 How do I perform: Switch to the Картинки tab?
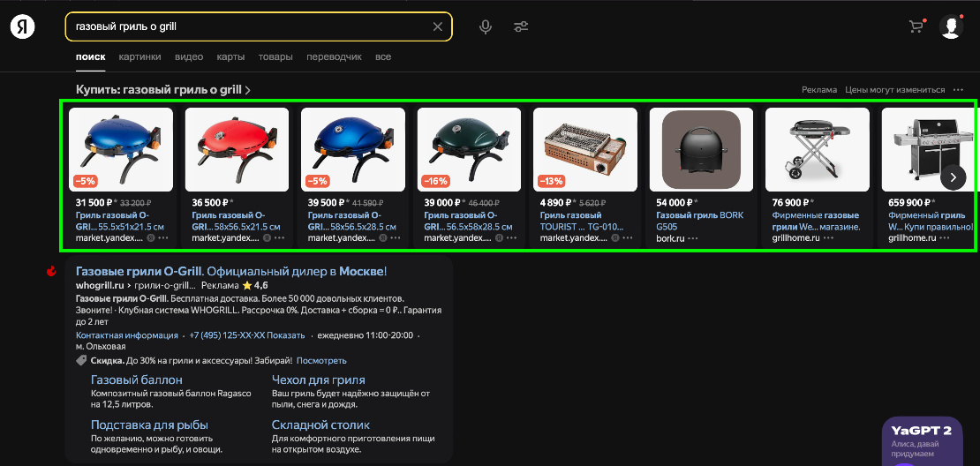tap(139, 57)
